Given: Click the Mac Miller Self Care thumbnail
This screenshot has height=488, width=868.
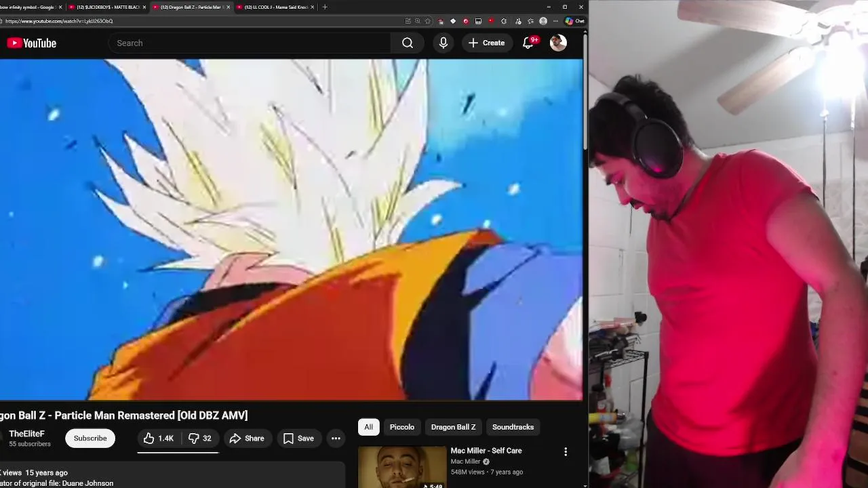Looking at the screenshot, I should (x=402, y=467).
